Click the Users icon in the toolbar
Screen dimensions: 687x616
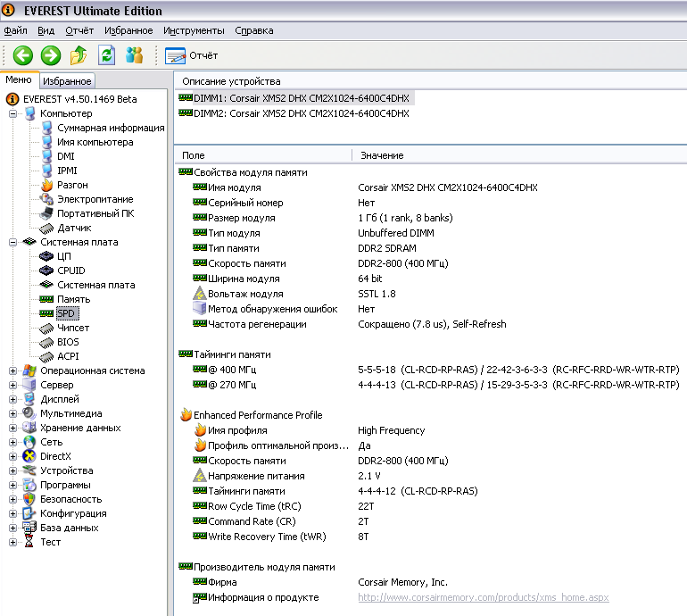[x=135, y=55]
